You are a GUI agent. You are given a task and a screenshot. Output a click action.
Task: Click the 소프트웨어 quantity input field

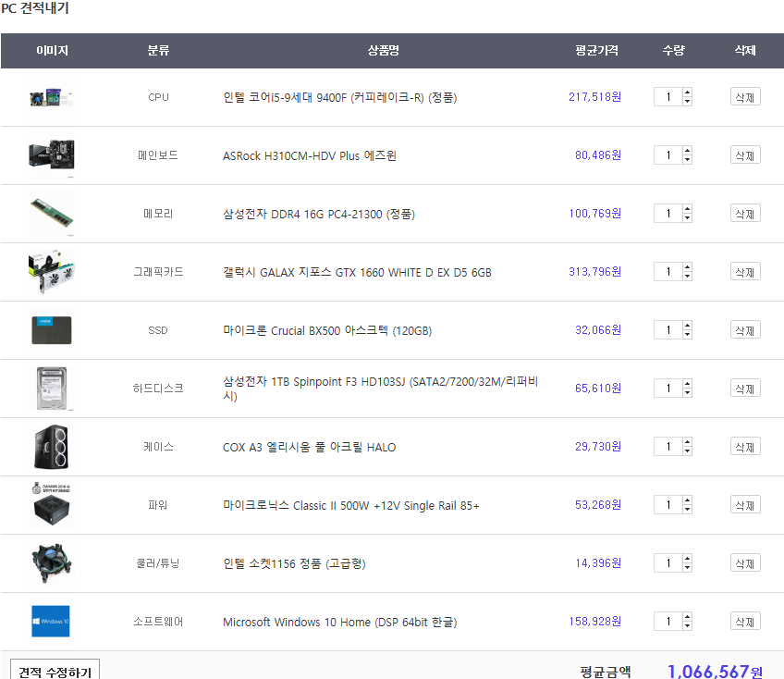coord(668,622)
